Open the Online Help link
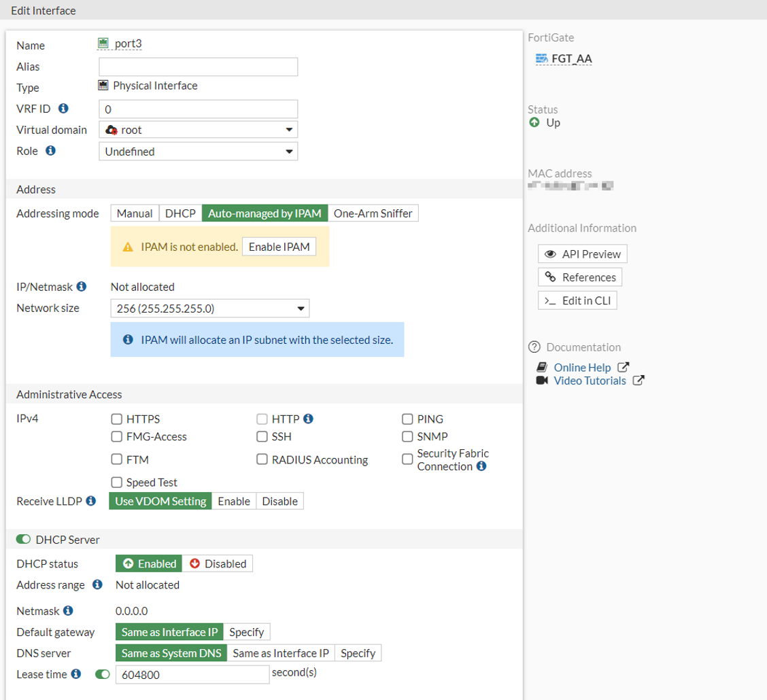The height and width of the screenshot is (700, 767). (x=582, y=368)
